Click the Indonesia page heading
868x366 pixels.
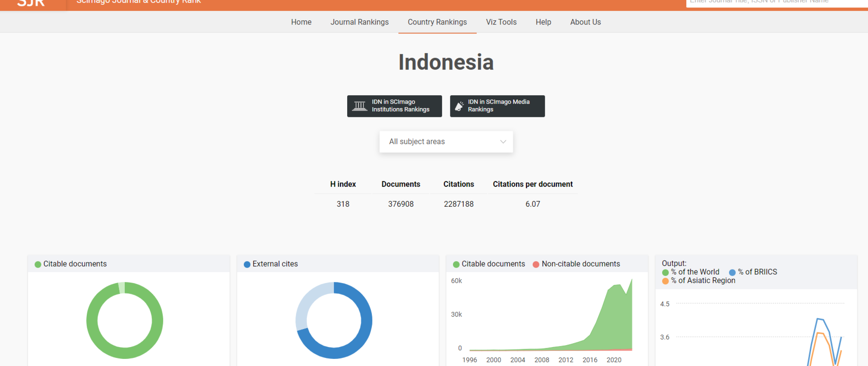pos(446,62)
